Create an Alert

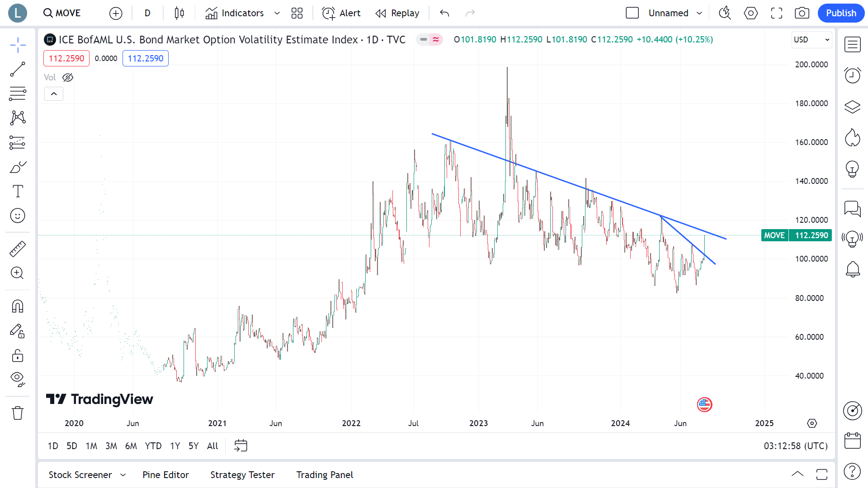[341, 13]
